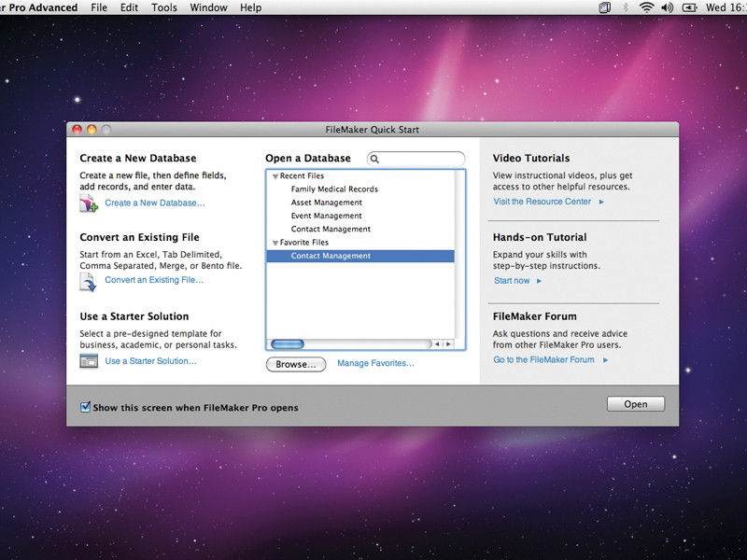Viewport: 747px width, 560px height.
Task: Click the arrow beside Visit the Resource Center
Action: [x=601, y=202]
